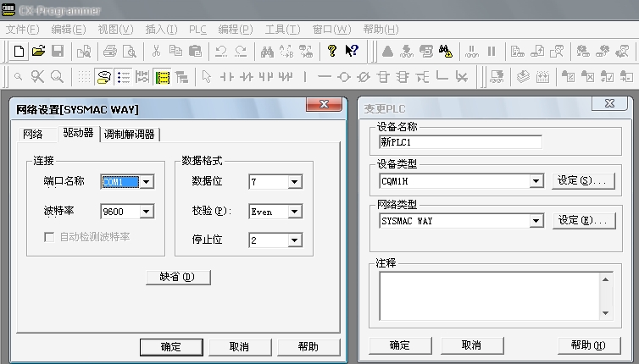Enable 自动检测波特率 checkbox
The height and width of the screenshot is (364, 639).
(x=50, y=237)
